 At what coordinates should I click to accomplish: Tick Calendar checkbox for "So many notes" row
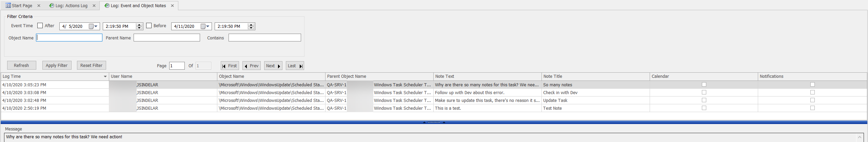coord(704,85)
